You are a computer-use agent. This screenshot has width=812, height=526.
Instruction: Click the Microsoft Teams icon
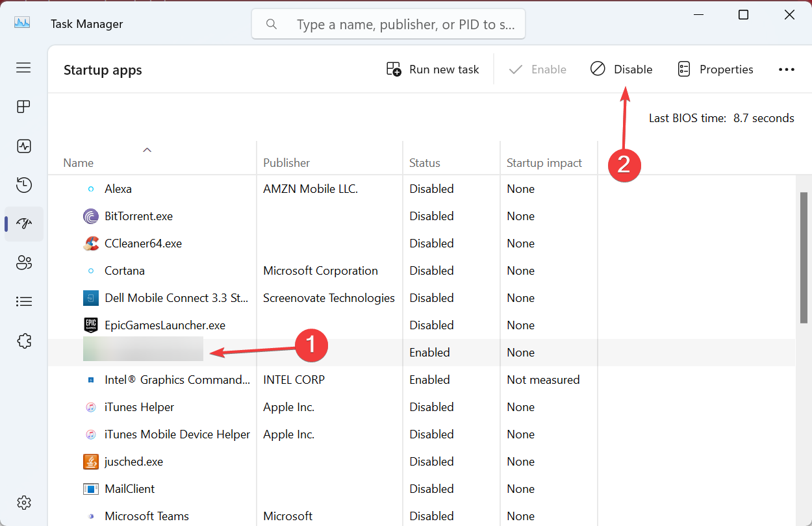91,516
